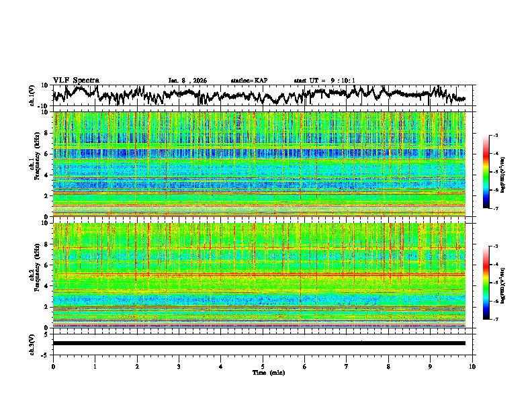532x411 pixels.
Task: Click the "2" tick on the time axis
Action: coord(137,367)
